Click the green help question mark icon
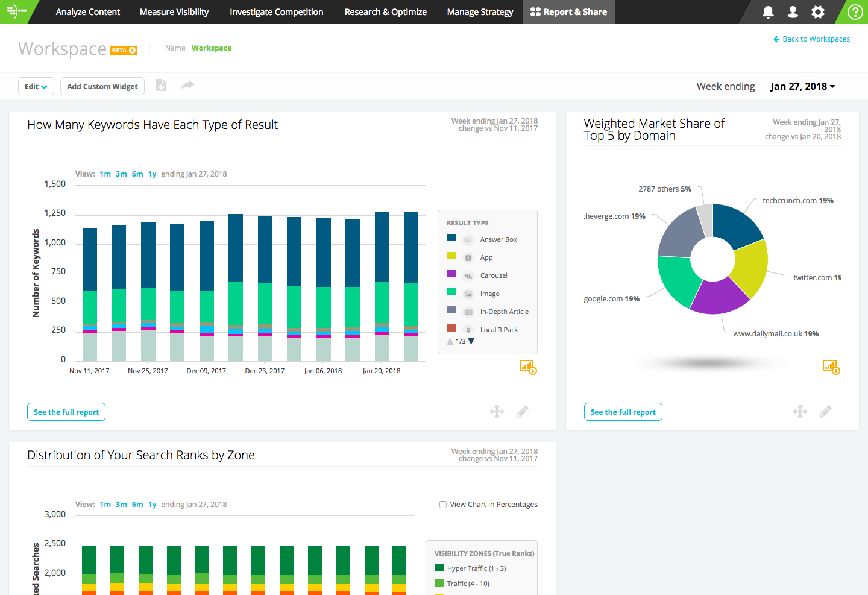 (855, 12)
